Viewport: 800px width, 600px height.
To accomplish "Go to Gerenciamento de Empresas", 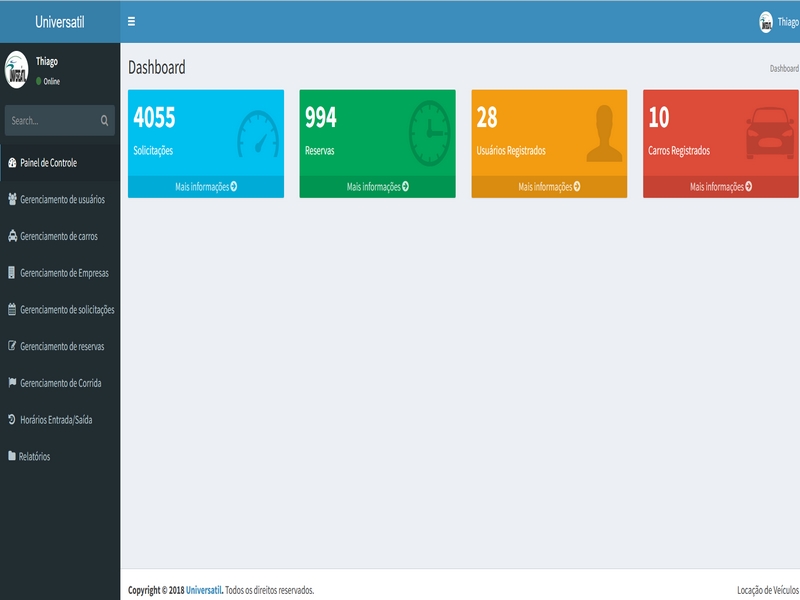I will point(64,273).
